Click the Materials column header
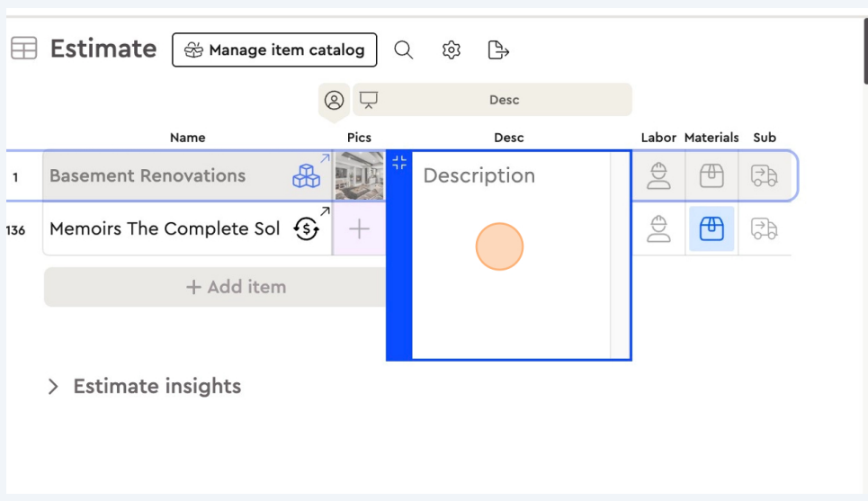This screenshot has width=868, height=501. [711, 138]
